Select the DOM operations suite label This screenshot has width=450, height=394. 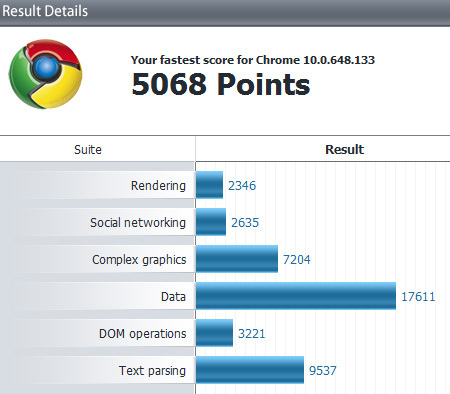pos(142,334)
